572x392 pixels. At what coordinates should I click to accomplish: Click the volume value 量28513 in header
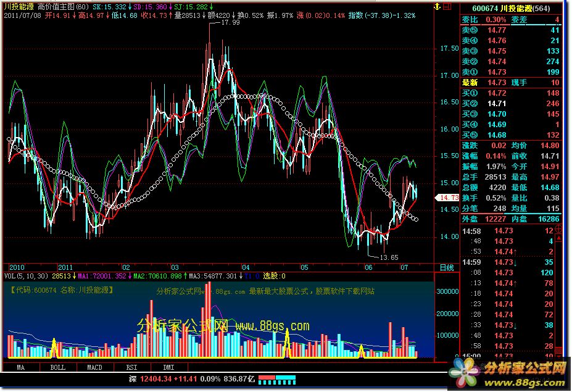point(188,15)
